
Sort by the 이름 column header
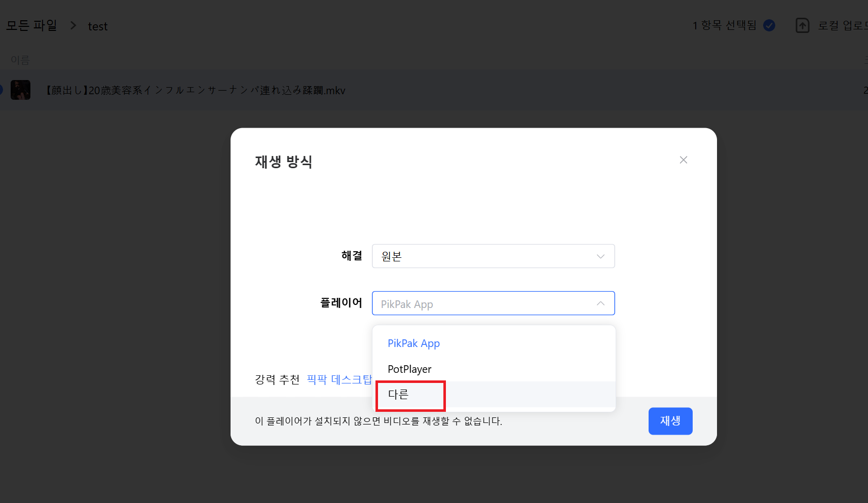pos(20,60)
